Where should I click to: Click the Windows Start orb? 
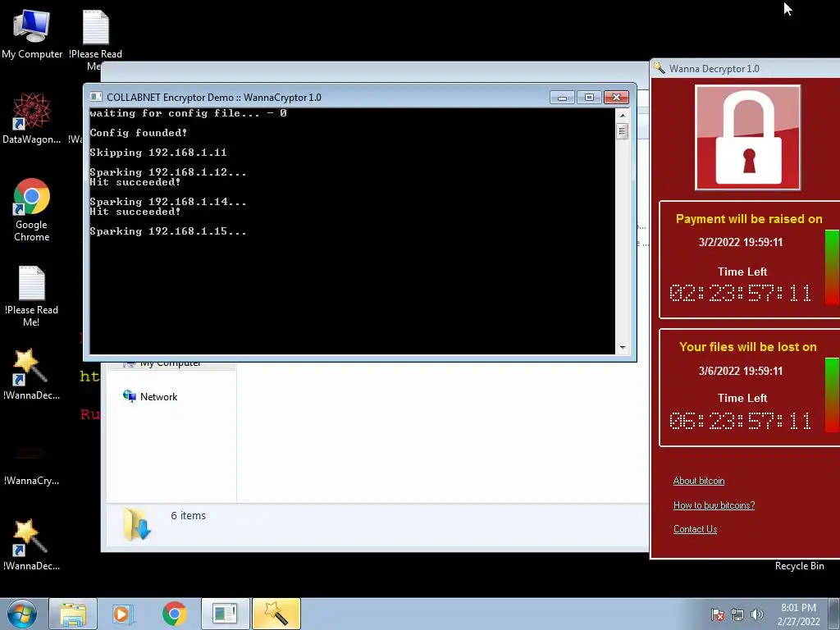pos(22,614)
